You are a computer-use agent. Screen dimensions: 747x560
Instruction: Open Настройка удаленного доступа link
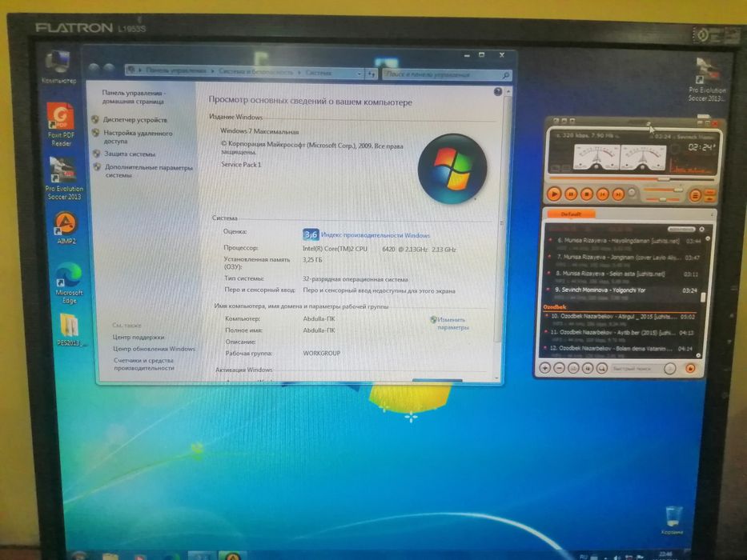click(138, 137)
